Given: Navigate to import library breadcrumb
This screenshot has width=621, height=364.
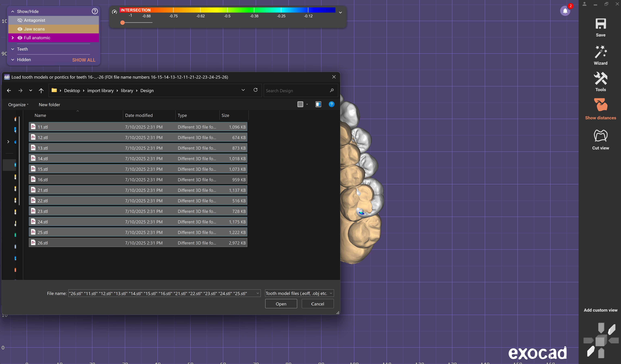Looking at the screenshot, I should click(100, 91).
